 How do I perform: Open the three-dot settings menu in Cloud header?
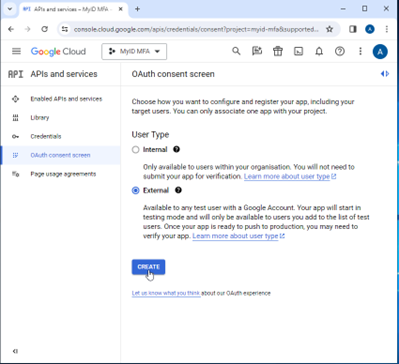pyautogui.click(x=360, y=51)
